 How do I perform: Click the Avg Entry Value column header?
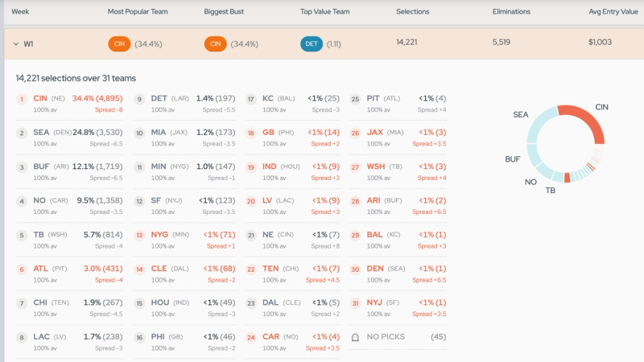[x=613, y=11]
